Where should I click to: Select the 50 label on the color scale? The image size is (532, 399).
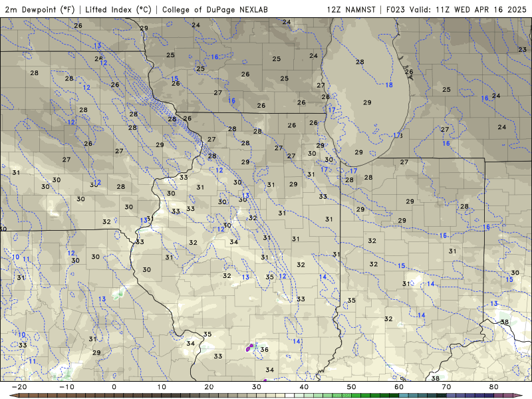tap(352, 387)
